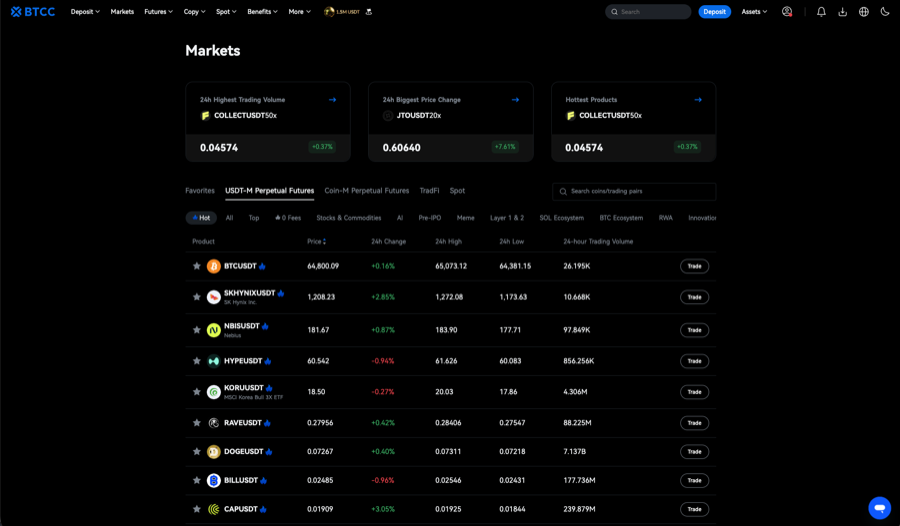900x526 pixels.
Task: Open JTOUSDT20x price change card
Action: pyautogui.click(x=451, y=122)
